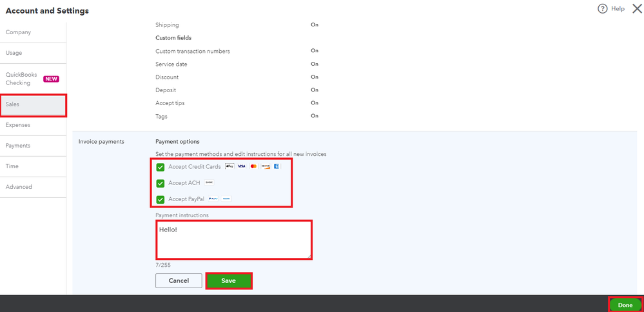The width and height of the screenshot is (644, 312).
Task: Click the Help link text
Action: [618, 8]
